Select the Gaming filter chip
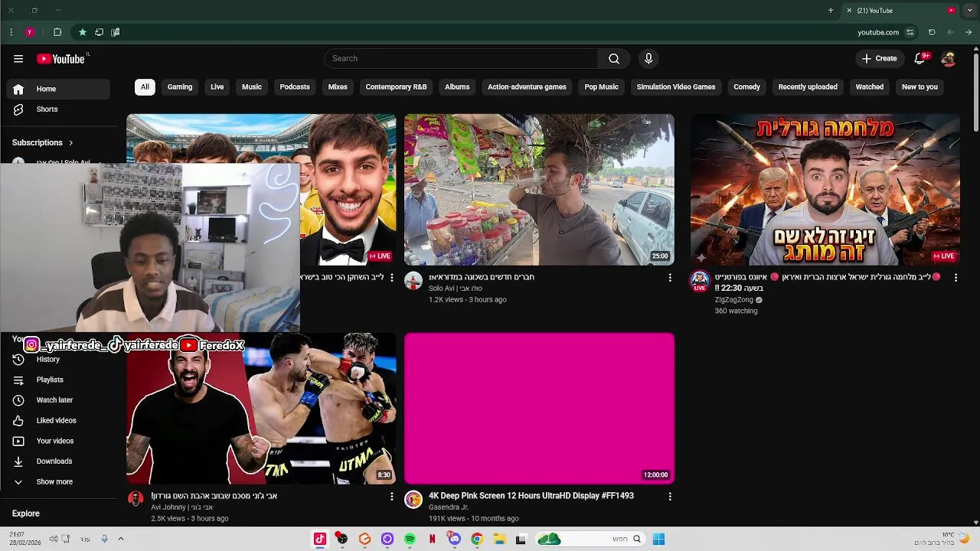Screen dimensions: 980x551 tap(180, 87)
